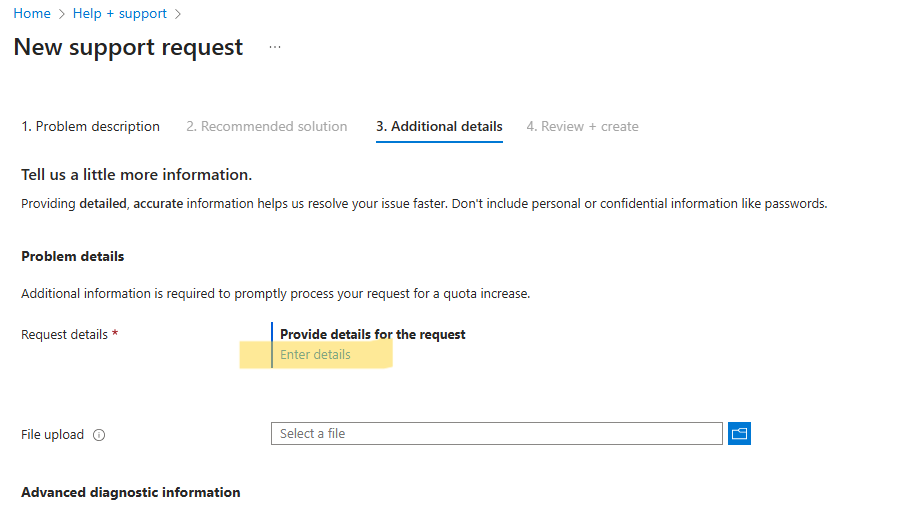Click the Advanced diagnostic information heading
Screen dimensions: 907x517
[130, 492]
